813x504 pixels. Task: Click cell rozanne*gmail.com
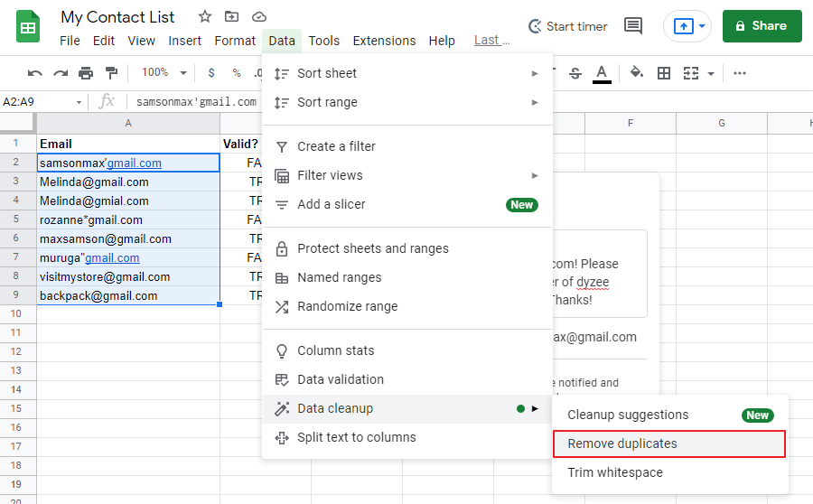(128, 219)
